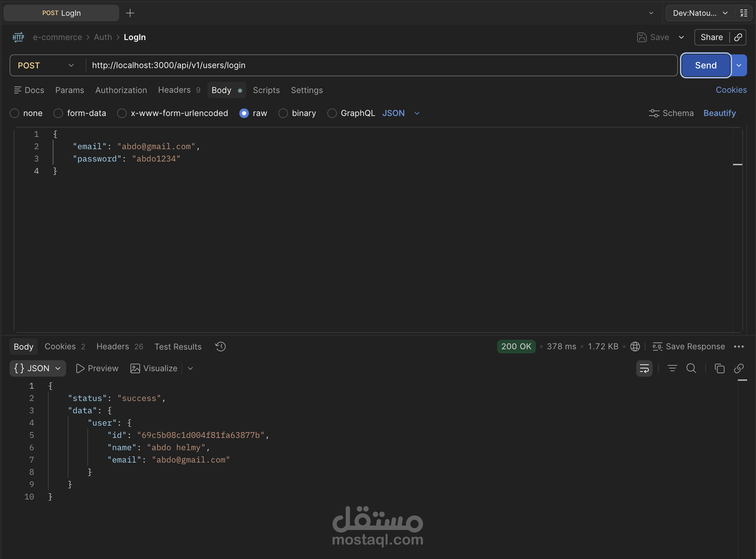The width and height of the screenshot is (756, 559).
Task: Open the POST method dropdown
Action: pos(46,65)
